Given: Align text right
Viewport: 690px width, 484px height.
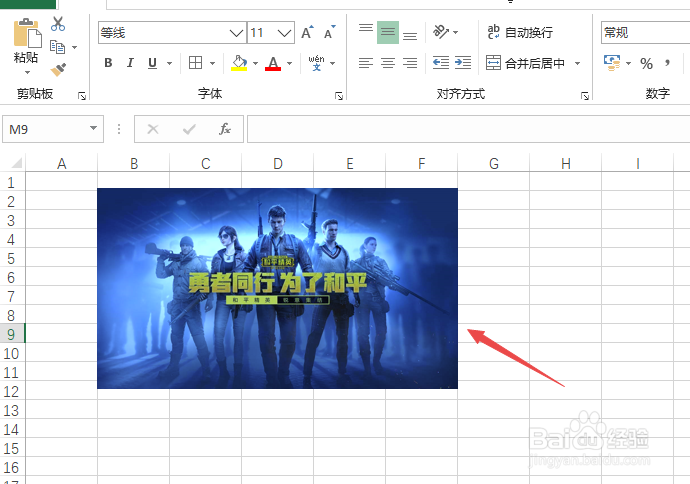Looking at the screenshot, I should (x=410, y=63).
